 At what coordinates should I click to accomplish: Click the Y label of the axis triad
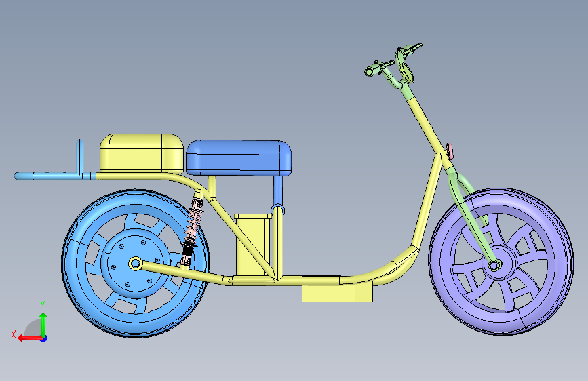[x=43, y=305]
